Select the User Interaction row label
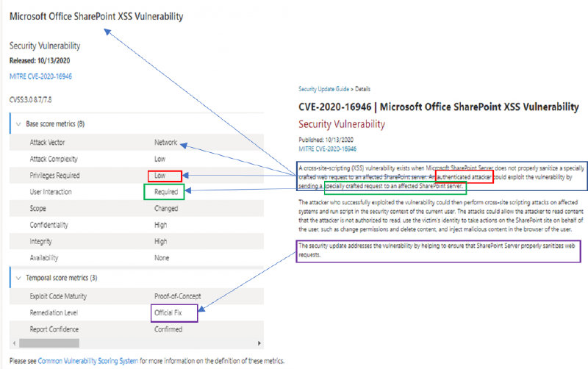Viewport: 588px width, 369px height. pyautogui.click(x=51, y=192)
